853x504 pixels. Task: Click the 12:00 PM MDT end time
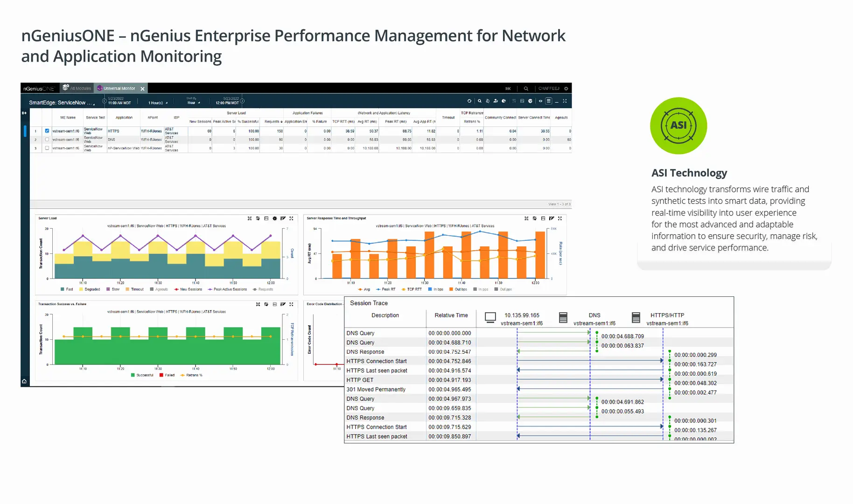click(x=227, y=103)
